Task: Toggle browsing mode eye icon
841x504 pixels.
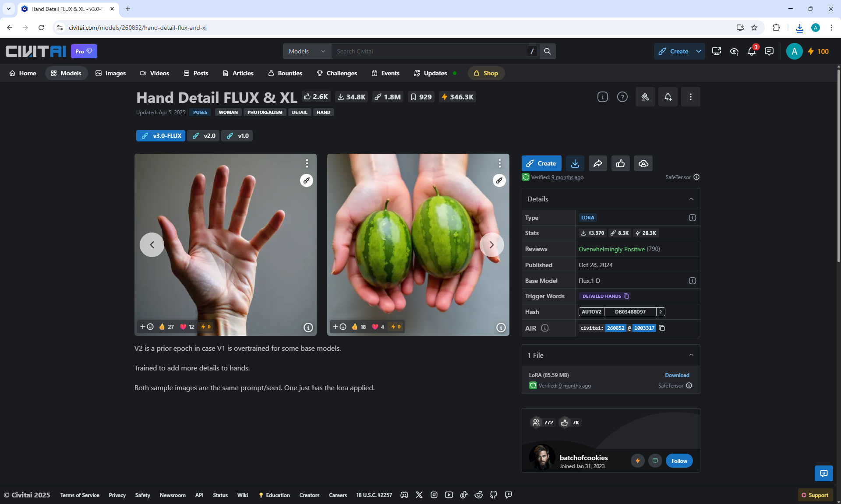Action: click(734, 52)
